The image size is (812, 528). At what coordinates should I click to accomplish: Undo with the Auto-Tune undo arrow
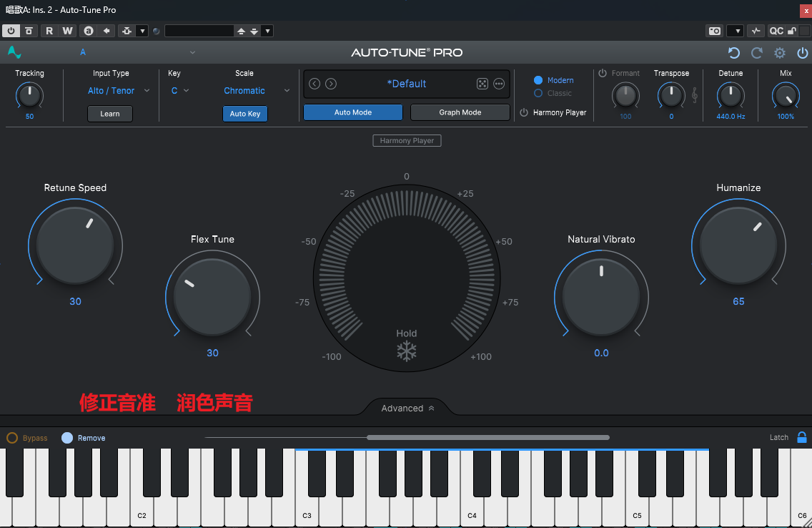coord(734,53)
